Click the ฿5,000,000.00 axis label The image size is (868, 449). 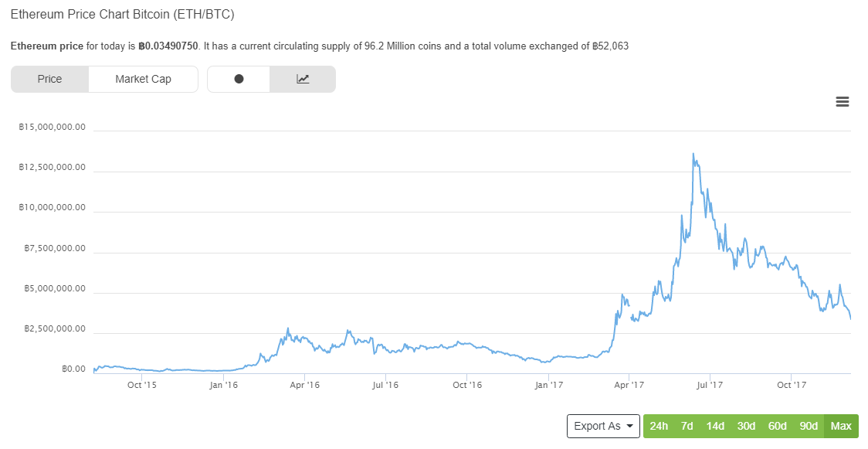click(55, 289)
